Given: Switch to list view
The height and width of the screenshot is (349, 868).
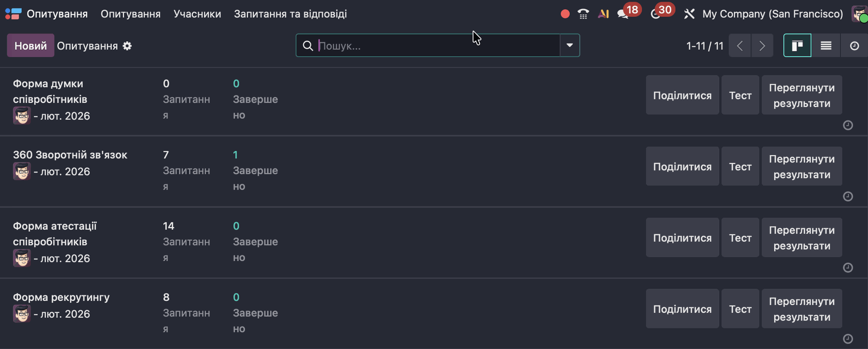Looking at the screenshot, I should [826, 45].
